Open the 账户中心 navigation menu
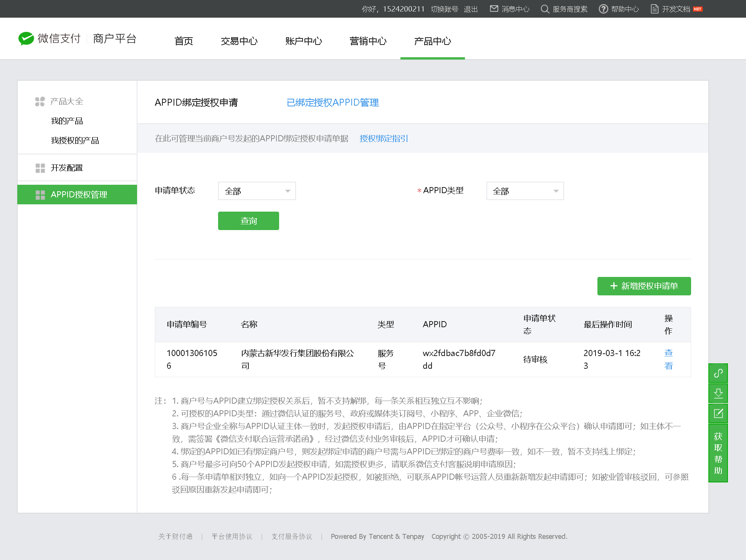This screenshot has width=746, height=560. pos(303,41)
